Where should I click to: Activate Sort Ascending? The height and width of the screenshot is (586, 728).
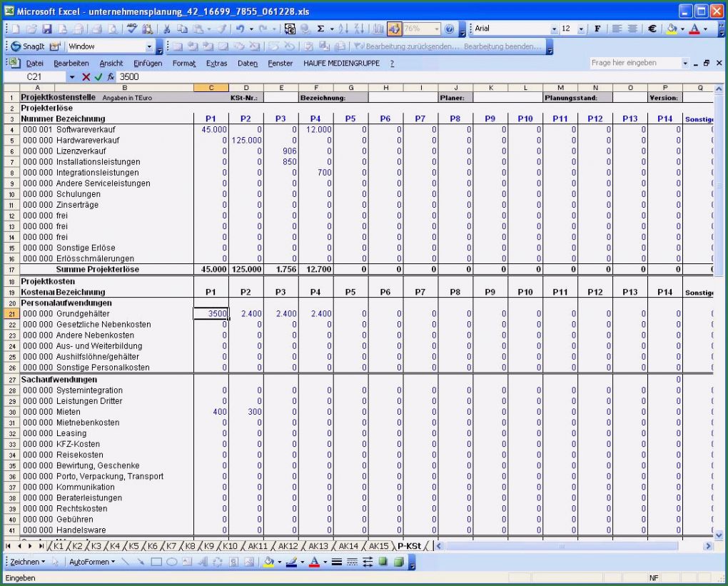coord(343,29)
